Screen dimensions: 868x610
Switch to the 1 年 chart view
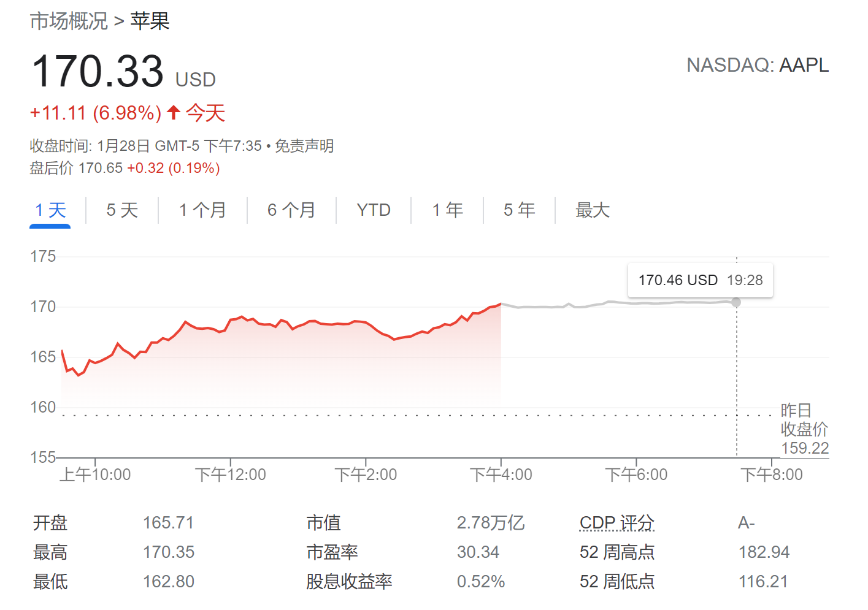click(447, 210)
